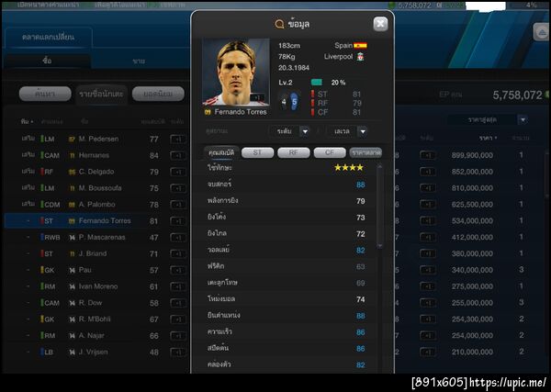The width and height of the screenshot is (551, 392).
Task: Click the teal level progress bar
Action: (x=317, y=83)
